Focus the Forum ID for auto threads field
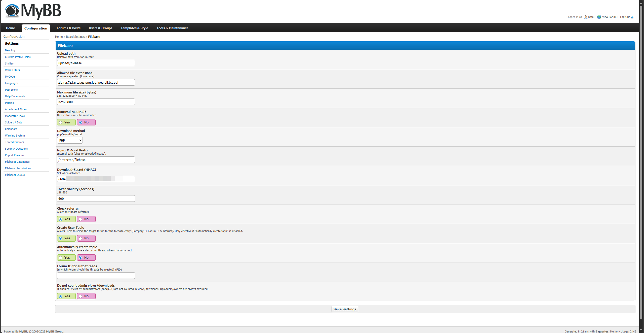Image resolution: width=644 pixels, height=333 pixels. tap(96, 276)
